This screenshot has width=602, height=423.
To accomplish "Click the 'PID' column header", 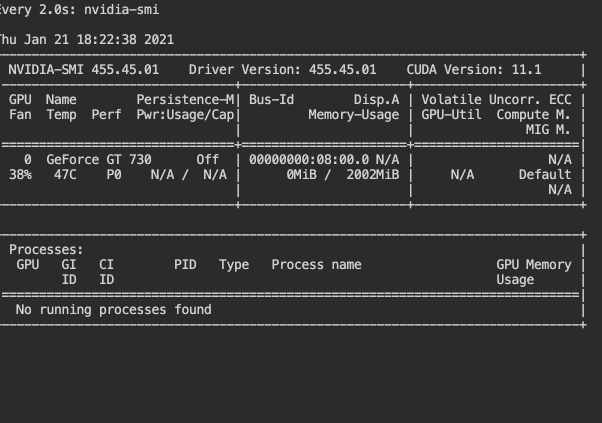I will 185,264.
